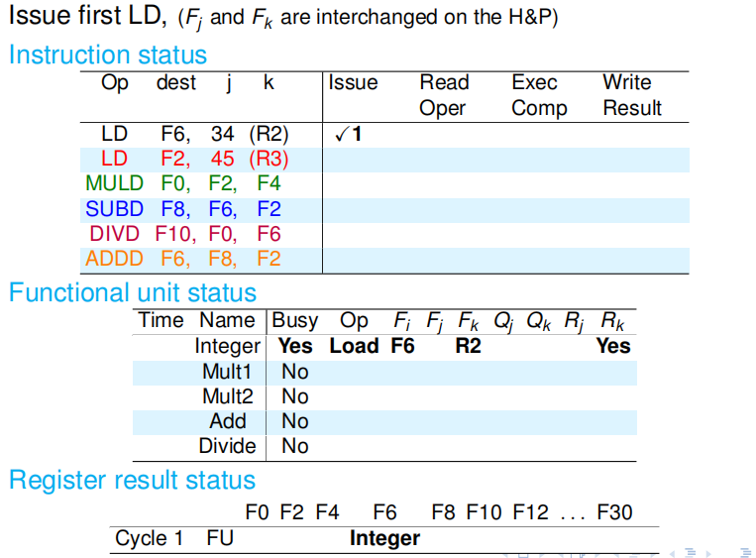Screen dimensions: 756x558
Task: Select the blue SUBD instruction row
Action: point(183,209)
